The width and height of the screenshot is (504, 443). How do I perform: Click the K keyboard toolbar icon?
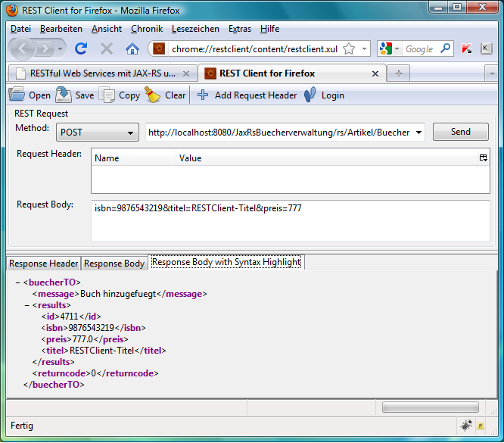(x=486, y=48)
